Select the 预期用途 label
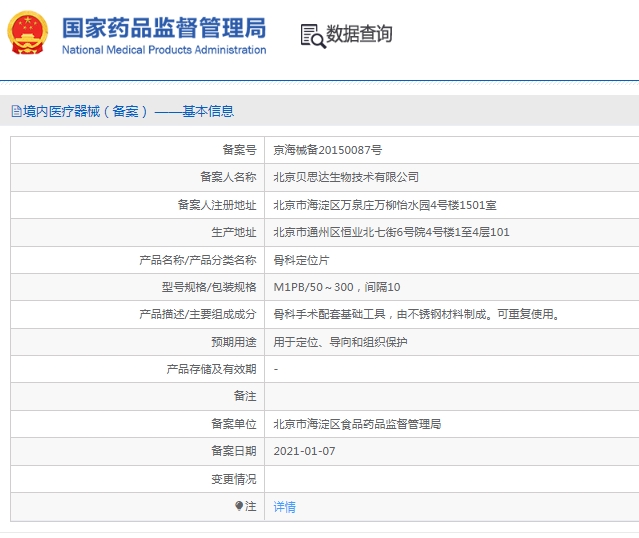 pyautogui.click(x=234, y=342)
